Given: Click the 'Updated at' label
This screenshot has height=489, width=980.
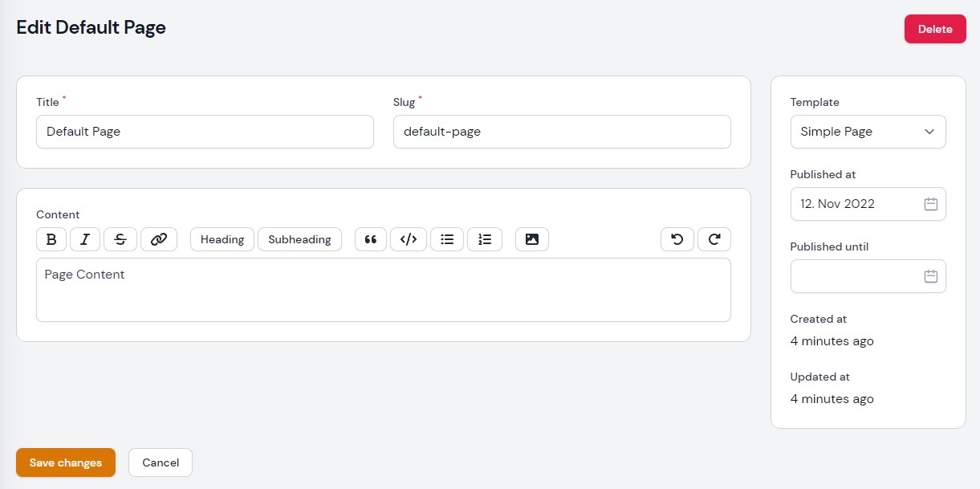Looking at the screenshot, I should click(819, 377).
